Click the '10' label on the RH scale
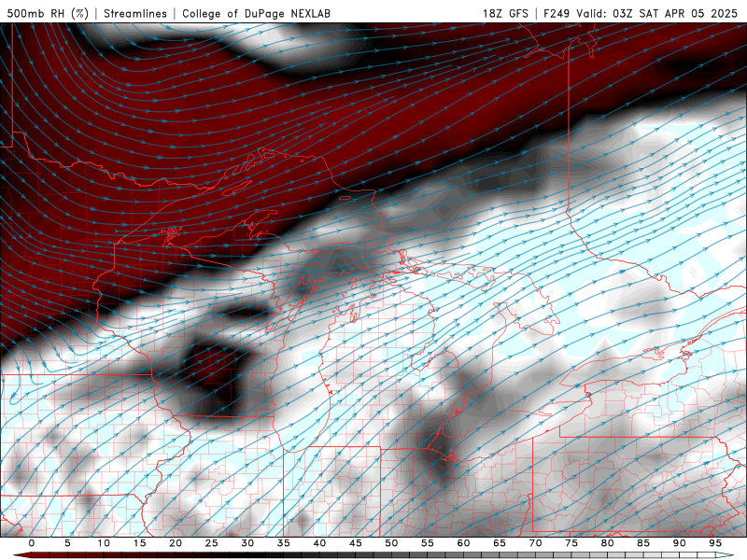 point(104,543)
